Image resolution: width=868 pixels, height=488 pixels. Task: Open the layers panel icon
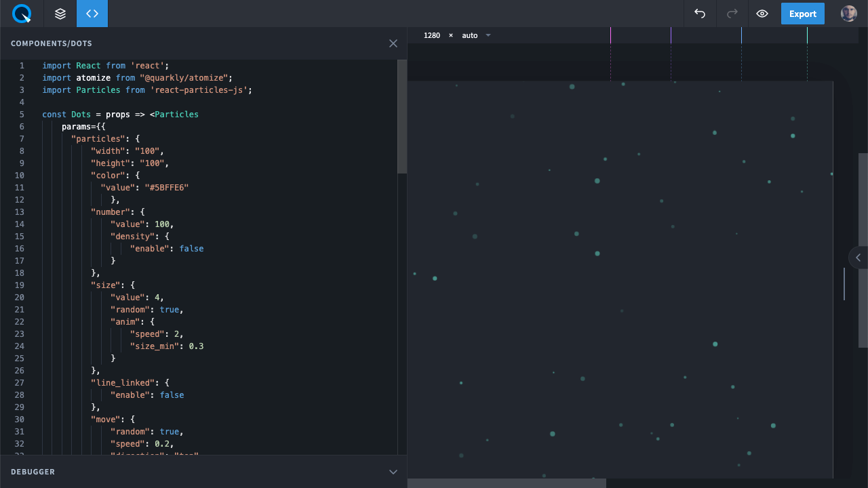point(60,14)
